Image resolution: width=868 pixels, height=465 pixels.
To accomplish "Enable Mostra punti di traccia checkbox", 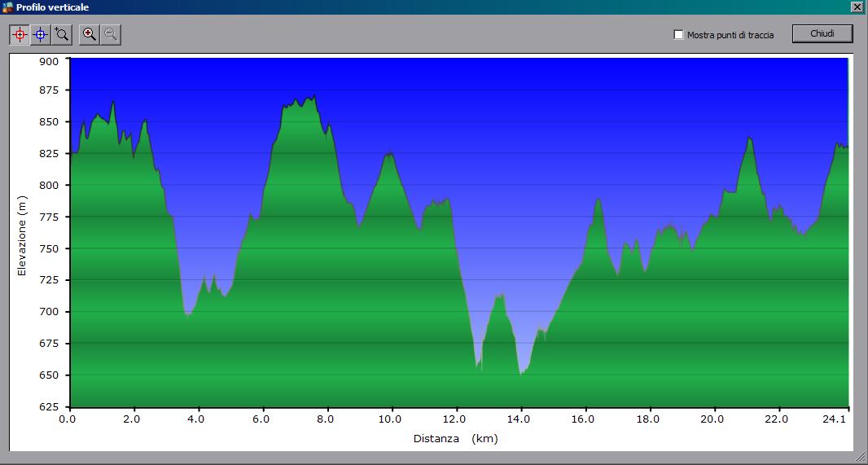I will pos(678,34).
